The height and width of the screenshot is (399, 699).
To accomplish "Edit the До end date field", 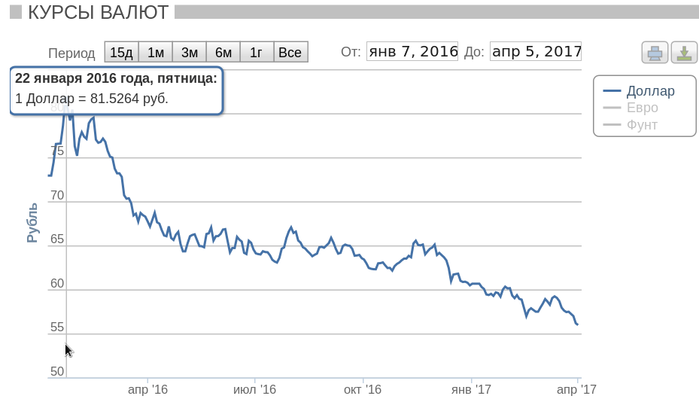I will pyautogui.click(x=536, y=51).
